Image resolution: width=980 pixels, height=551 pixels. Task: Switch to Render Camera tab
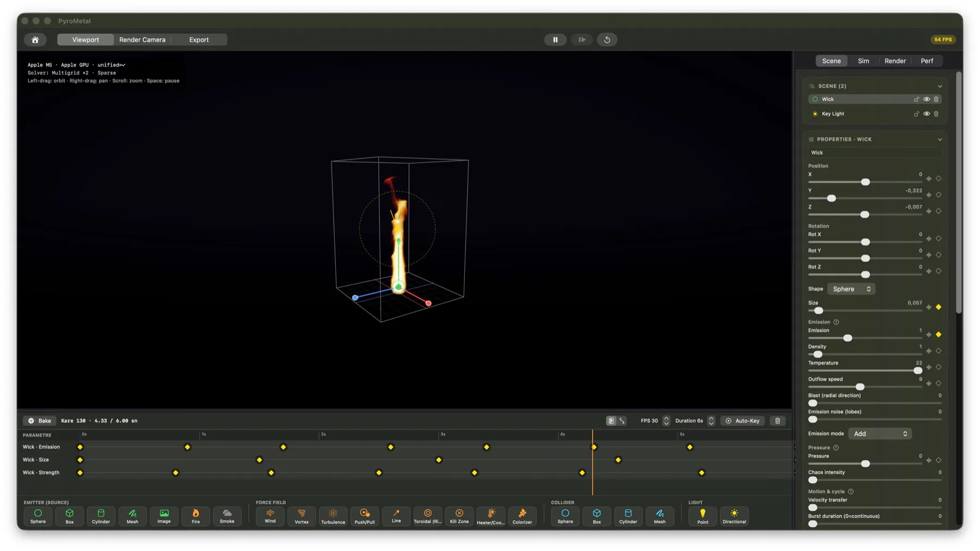(142, 40)
